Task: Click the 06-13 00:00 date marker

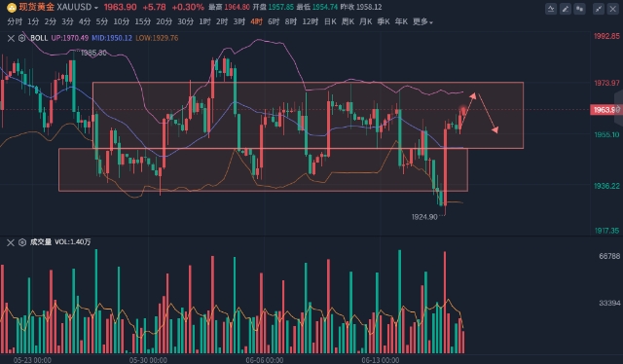Action: pyautogui.click(x=381, y=360)
